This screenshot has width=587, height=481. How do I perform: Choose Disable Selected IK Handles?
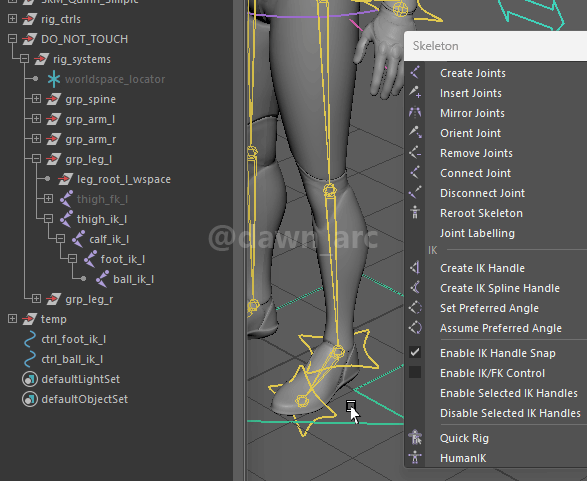tap(510, 413)
